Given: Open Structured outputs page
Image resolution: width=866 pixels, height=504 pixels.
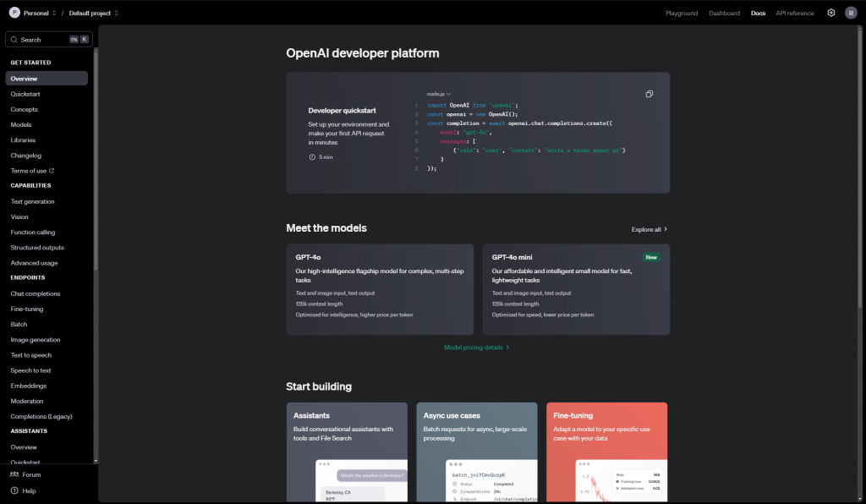Looking at the screenshot, I should tap(37, 248).
